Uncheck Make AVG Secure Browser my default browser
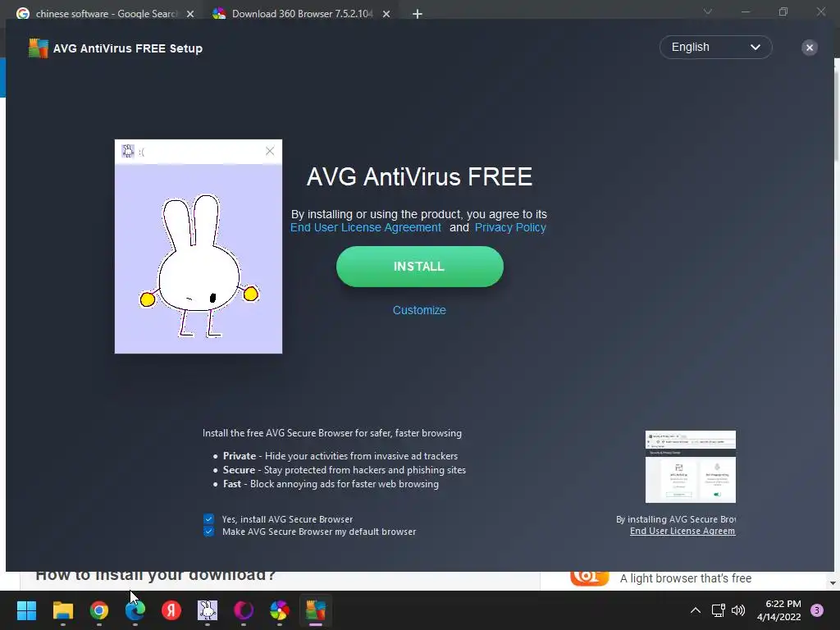The height and width of the screenshot is (630, 840). [208, 532]
